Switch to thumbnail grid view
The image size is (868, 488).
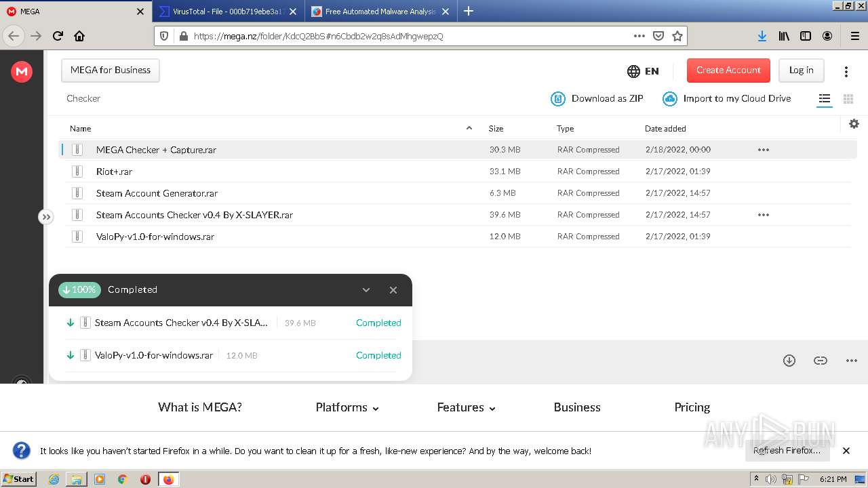[848, 99]
